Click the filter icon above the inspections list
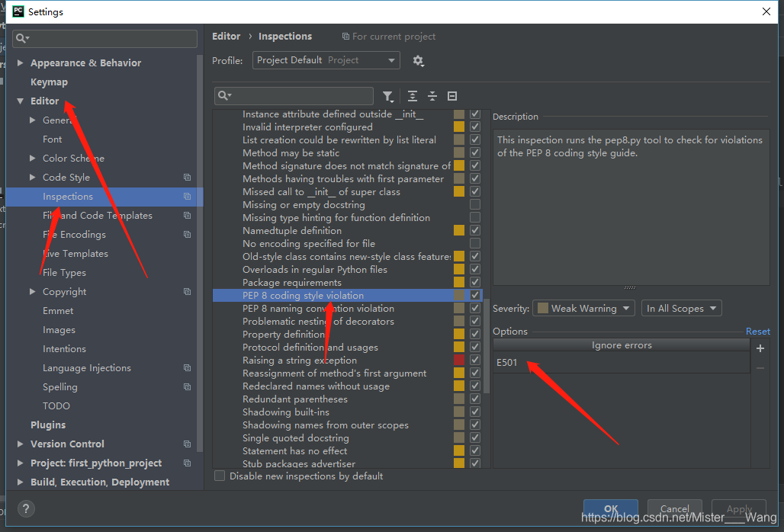This screenshot has width=784, height=532. pyautogui.click(x=388, y=96)
